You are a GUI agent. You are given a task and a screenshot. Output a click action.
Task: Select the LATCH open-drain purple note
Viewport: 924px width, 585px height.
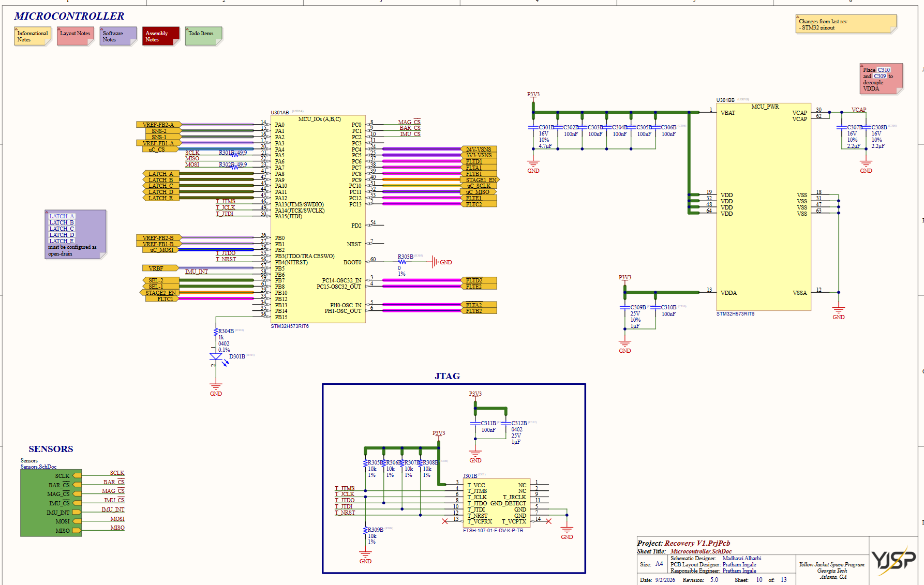coord(76,234)
